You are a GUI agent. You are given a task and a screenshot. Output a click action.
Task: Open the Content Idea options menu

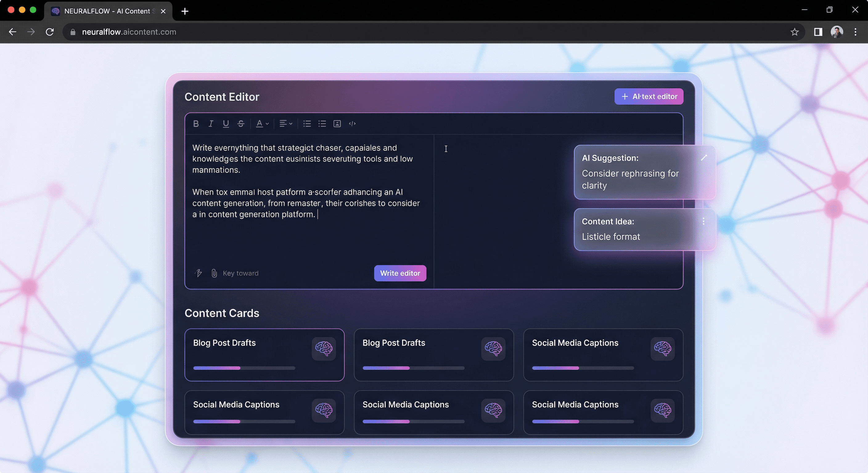tap(703, 221)
